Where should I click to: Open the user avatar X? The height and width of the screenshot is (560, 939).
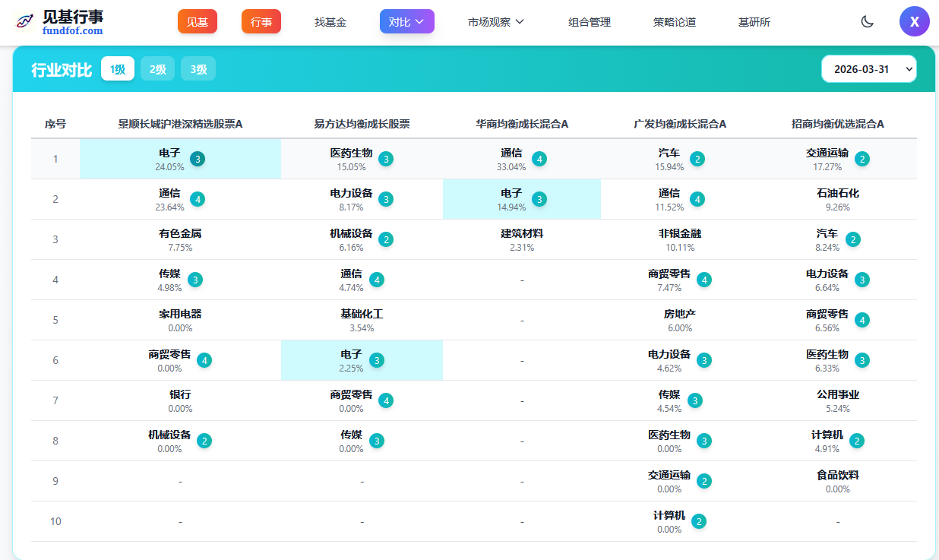pos(915,21)
